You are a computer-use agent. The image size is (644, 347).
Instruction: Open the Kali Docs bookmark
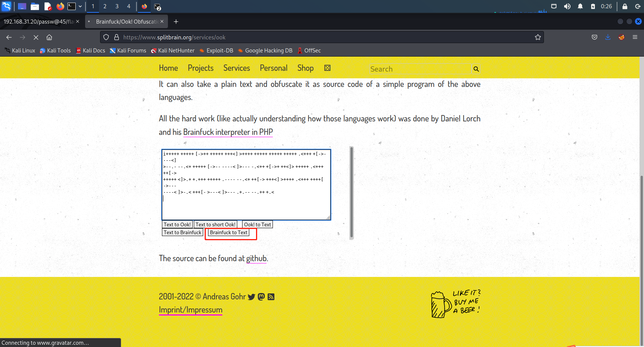(90, 51)
